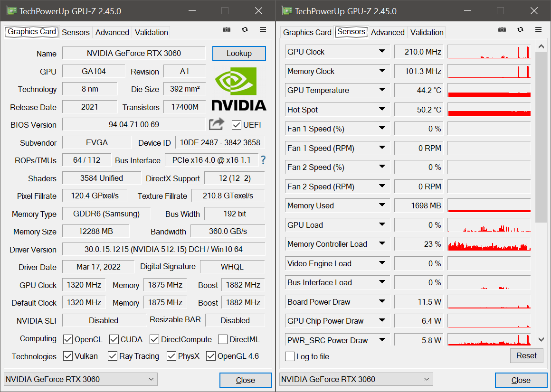The height and width of the screenshot is (392, 551).
Task: Click the Bus Interface question mark icon
Action: [x=263, y=160]
